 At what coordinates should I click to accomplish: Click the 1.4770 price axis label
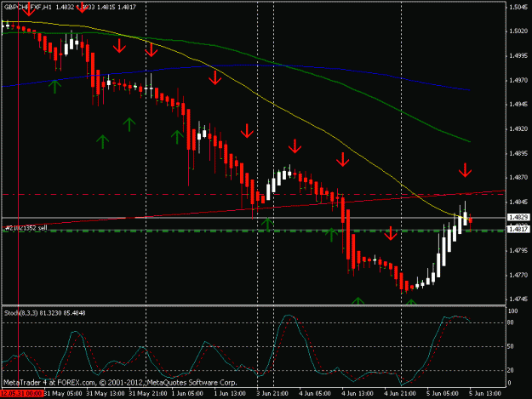[518, 275]
